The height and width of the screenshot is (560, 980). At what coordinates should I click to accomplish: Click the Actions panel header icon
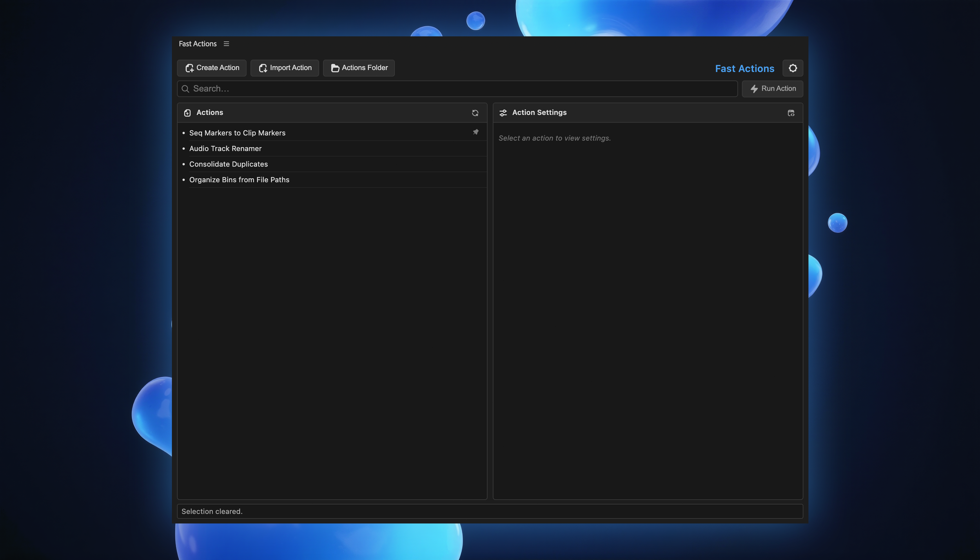(187, 113)
